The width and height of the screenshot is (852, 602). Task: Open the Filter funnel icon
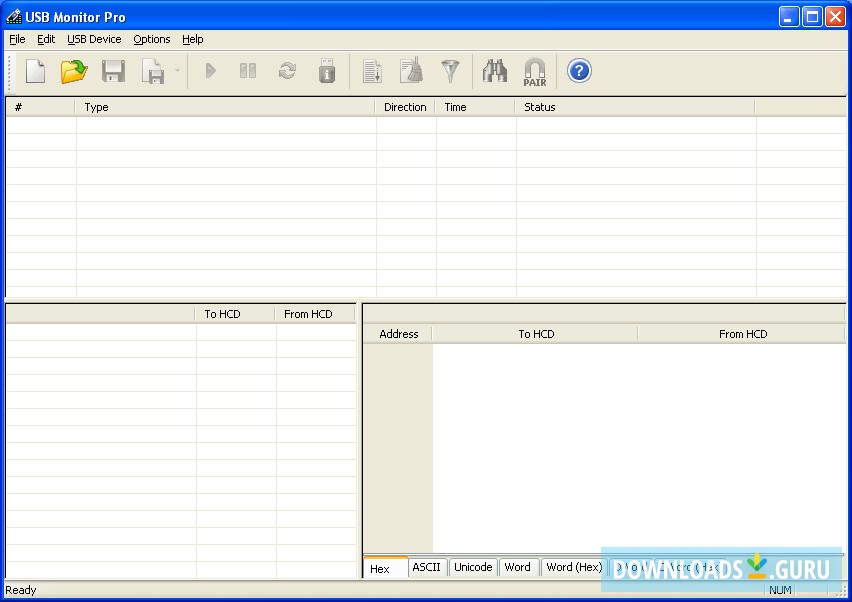tap(450, 71)
